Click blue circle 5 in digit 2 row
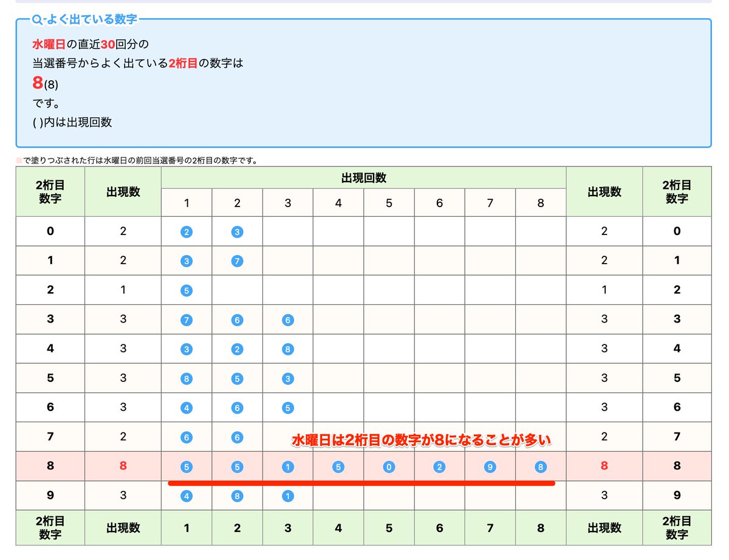 pyautogui.click(x=187, y=290)
